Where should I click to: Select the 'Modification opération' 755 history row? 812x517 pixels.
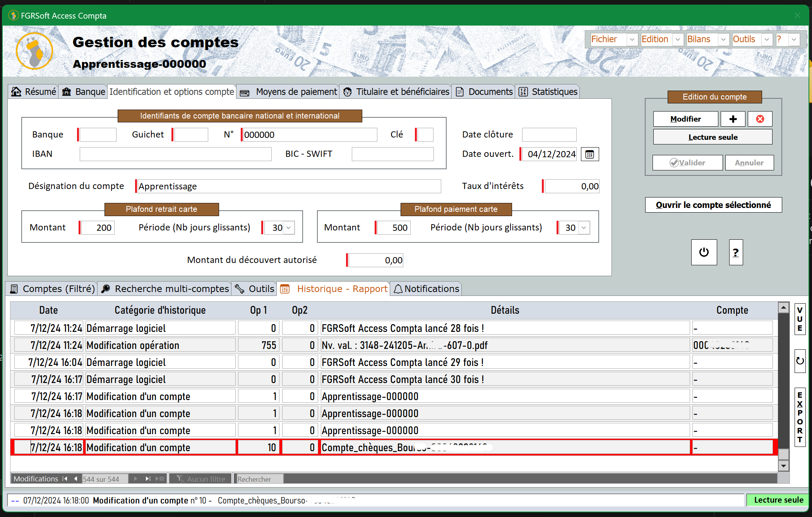click(x=393, y=345)
